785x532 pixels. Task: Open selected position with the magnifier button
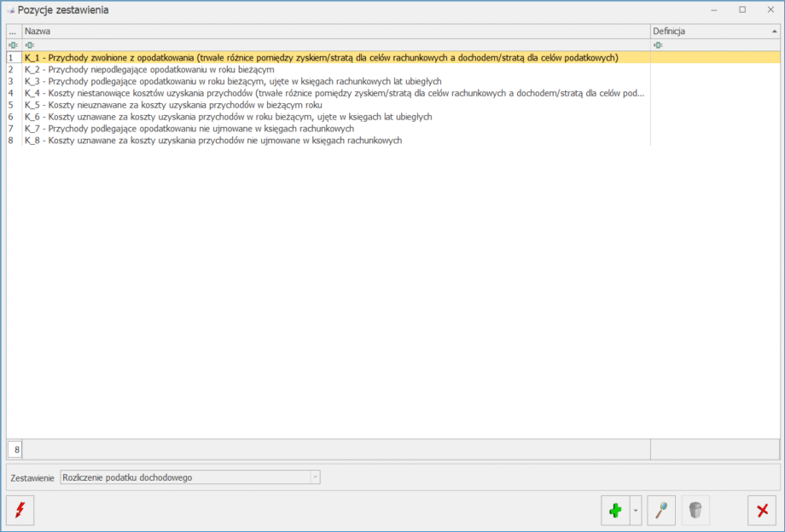pos(661,510)
